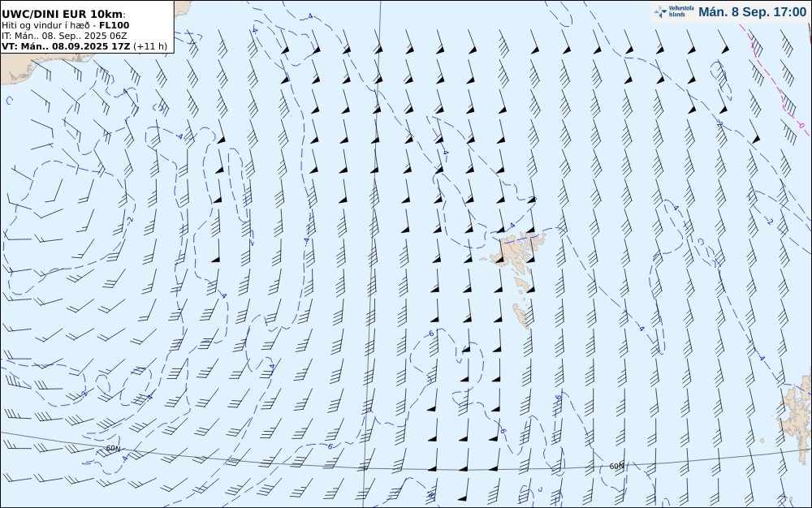Image resolution: width=812 pixels, height=508 pixels.
Task: Click the Veðurstofa Íslands logo
Action: 674,11
